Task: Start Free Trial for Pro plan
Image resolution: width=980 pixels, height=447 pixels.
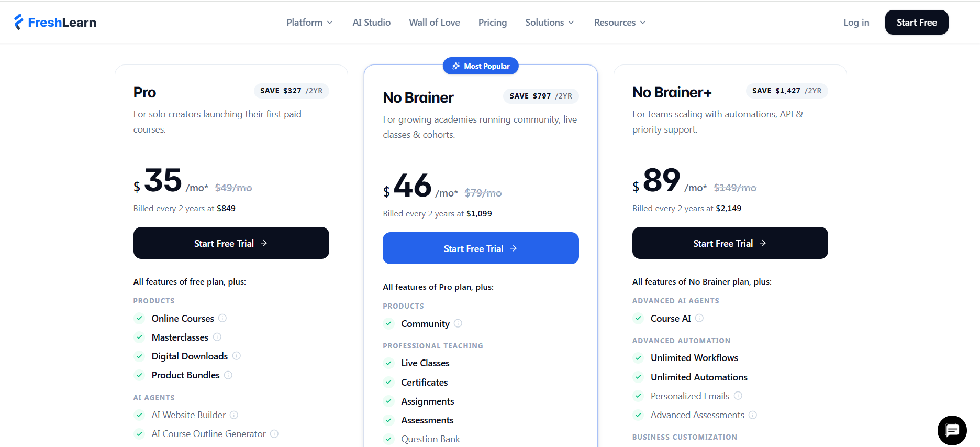Action: pyautogui.click(x=231, y=243)
